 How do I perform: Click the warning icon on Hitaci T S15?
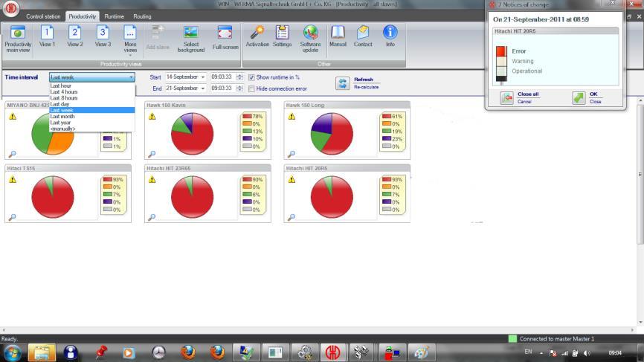click(13, 179)
